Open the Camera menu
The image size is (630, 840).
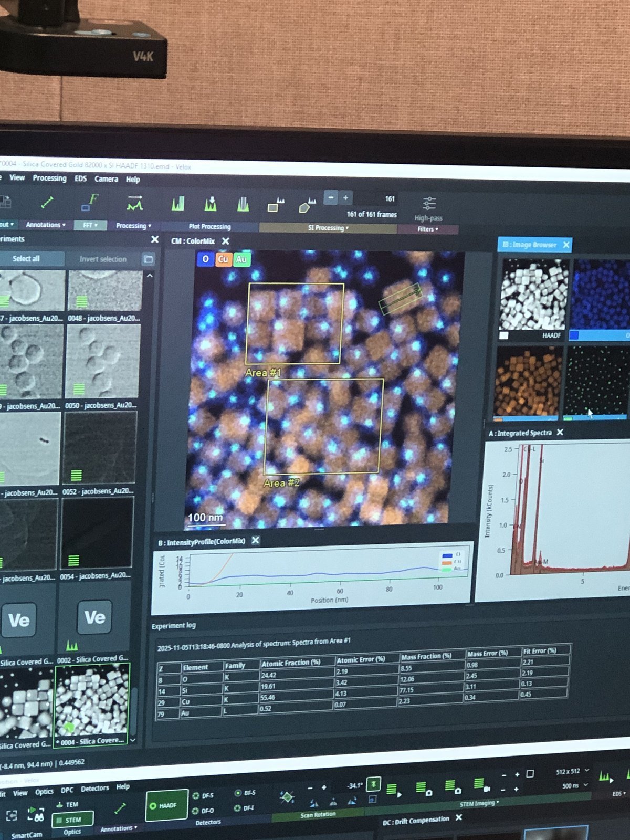[106, 179]
